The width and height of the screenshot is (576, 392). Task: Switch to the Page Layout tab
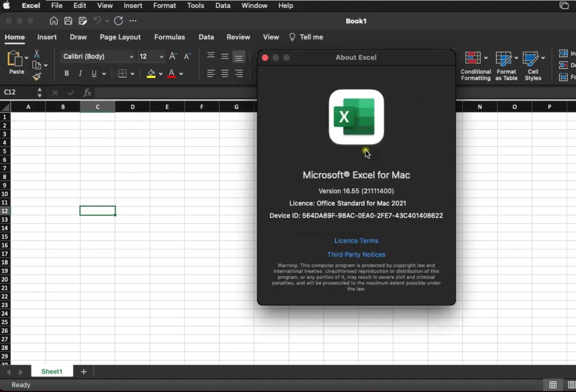(120, 37)
